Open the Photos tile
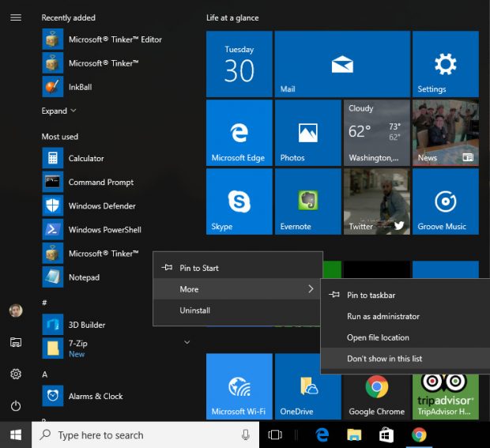Image resolution: width=490 pixels, height=448 pixels. pyautogui.click(x=307, y=133)
